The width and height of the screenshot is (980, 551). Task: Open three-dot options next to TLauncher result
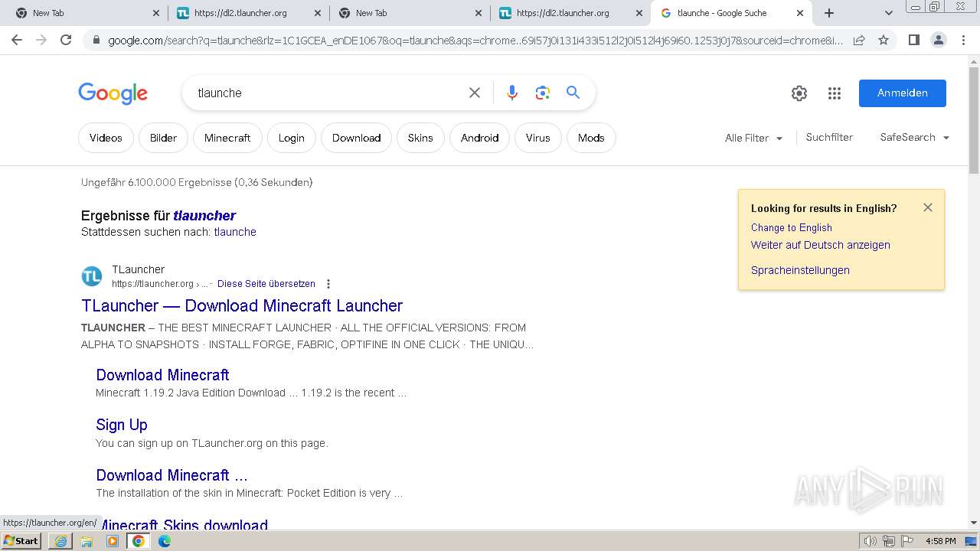(x=328, y=284)
